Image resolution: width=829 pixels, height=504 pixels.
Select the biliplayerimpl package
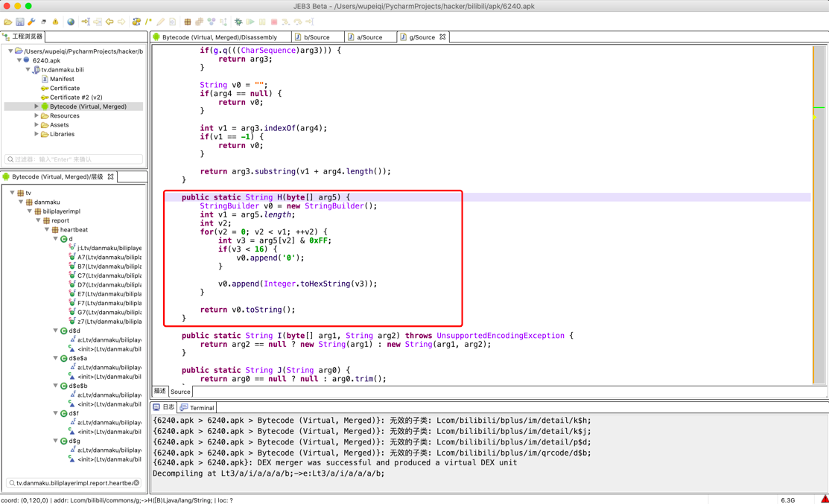(61, 211)
